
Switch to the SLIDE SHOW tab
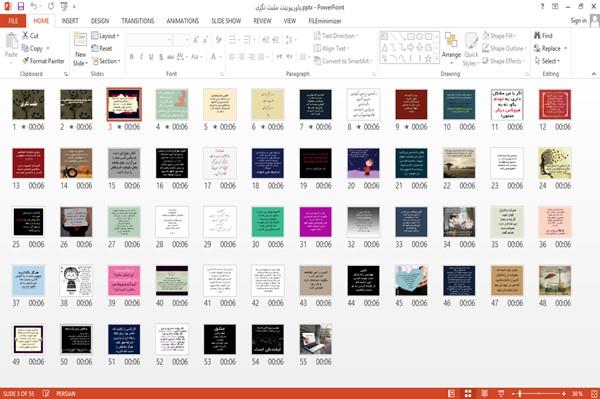[x=226, y=21]
